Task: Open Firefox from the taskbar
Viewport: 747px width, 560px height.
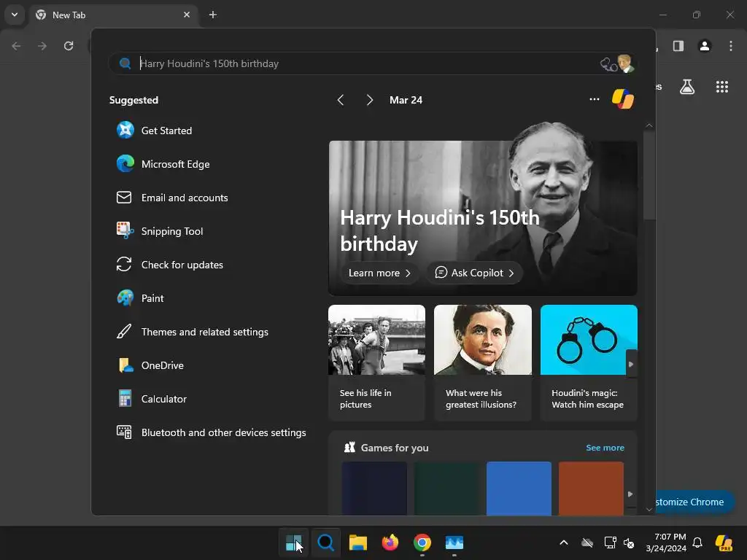Action: pos(390,542)
